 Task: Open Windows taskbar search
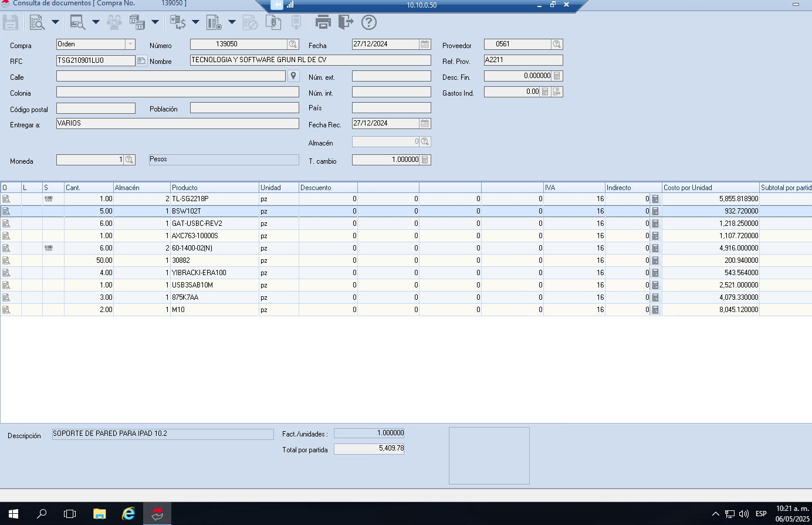(x=42, y=514)
